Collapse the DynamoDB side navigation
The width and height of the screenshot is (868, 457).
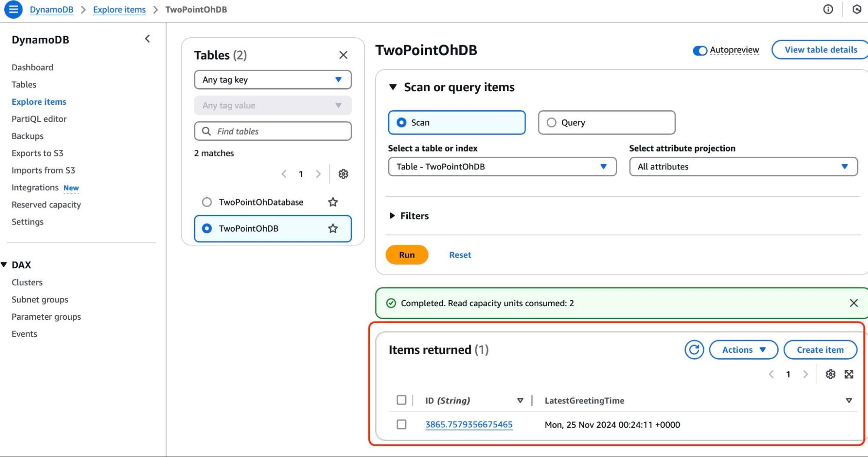pyautogui.click(x=148, y=39)
